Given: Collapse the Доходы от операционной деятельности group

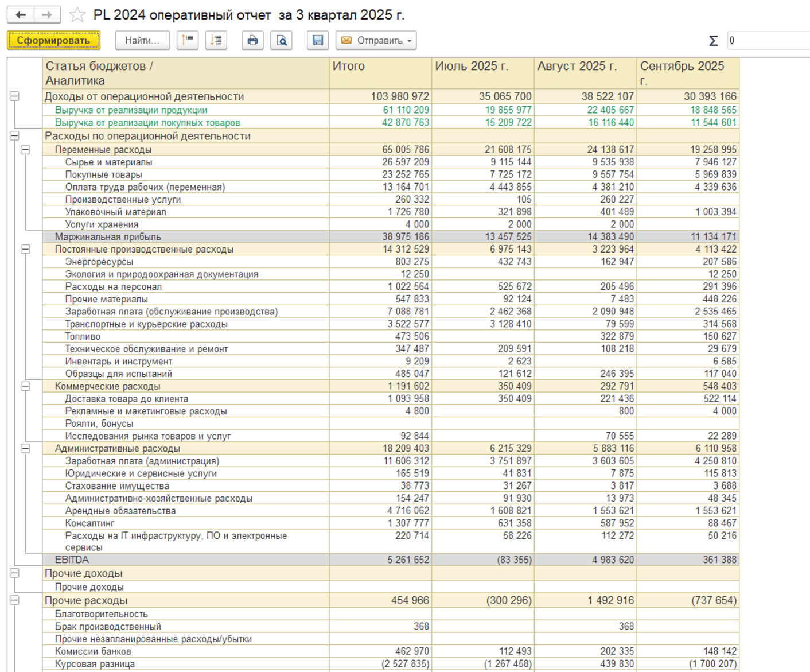Looking at the screenshot, I should [x=15, y=96].
